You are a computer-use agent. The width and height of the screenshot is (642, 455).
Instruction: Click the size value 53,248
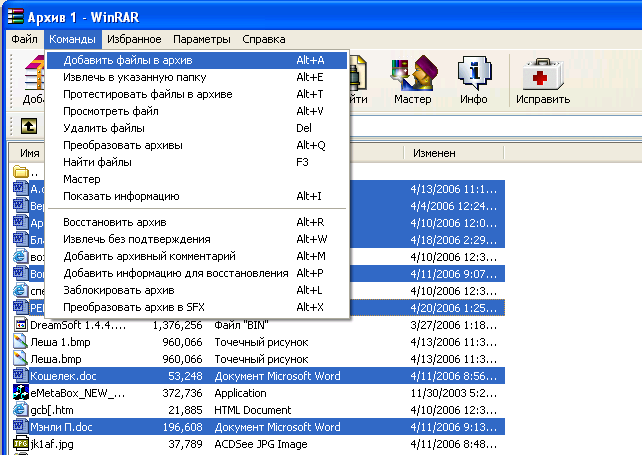pos(185,376)
